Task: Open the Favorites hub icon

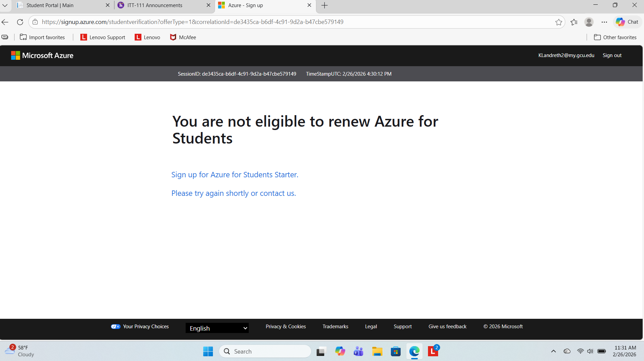Action: click(x=574, y=22)
